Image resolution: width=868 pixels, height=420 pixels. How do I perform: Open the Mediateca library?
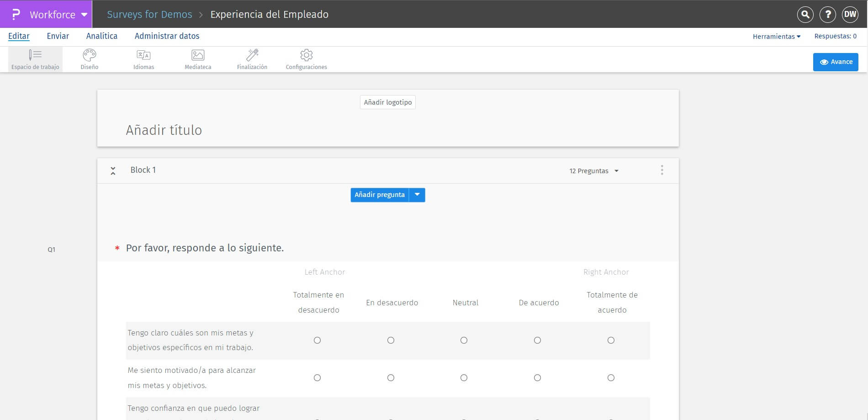click(197, 58)
